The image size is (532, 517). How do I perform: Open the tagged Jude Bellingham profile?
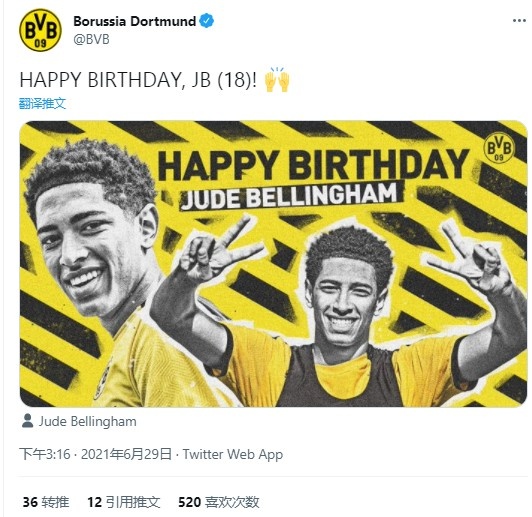pos(87,421)
